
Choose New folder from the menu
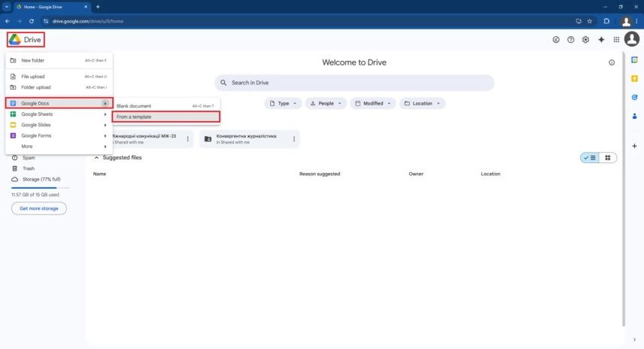click(x=59, y=60)
